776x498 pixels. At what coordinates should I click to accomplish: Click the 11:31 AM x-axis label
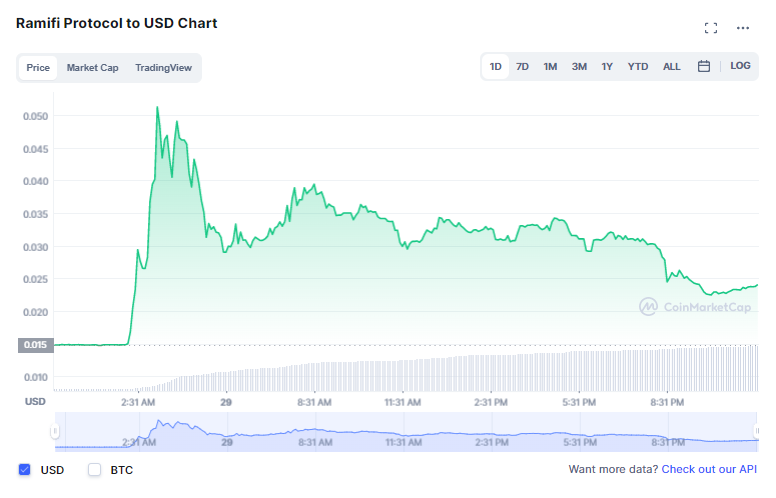(402, 402)
